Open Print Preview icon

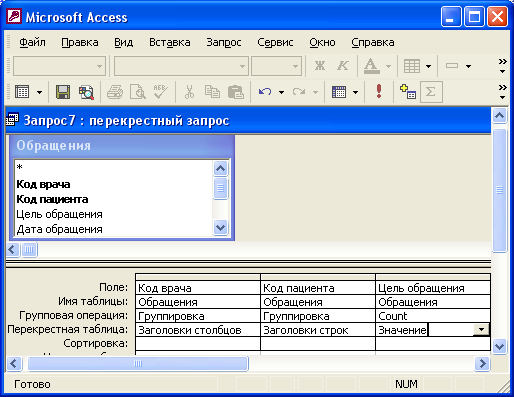138,92
